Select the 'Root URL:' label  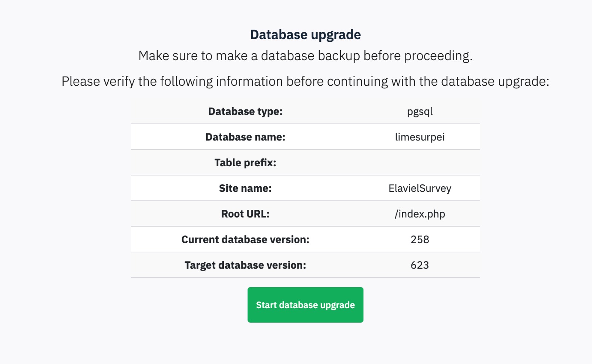[245, 214]
